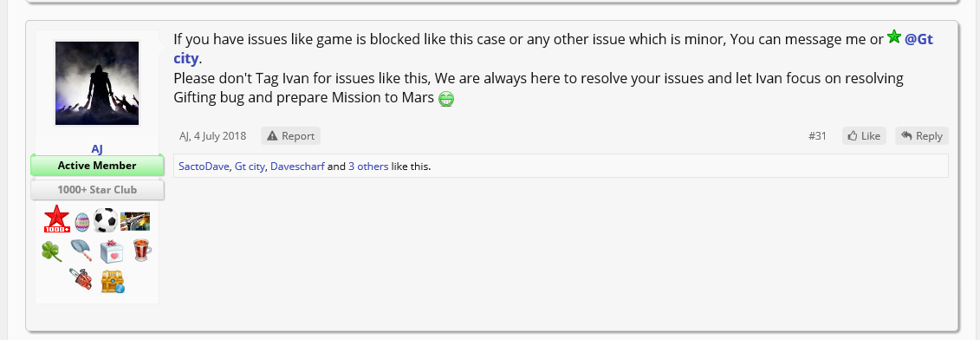
Task: Click the golden treasure chest badge
Action: [x=113, y=281]
